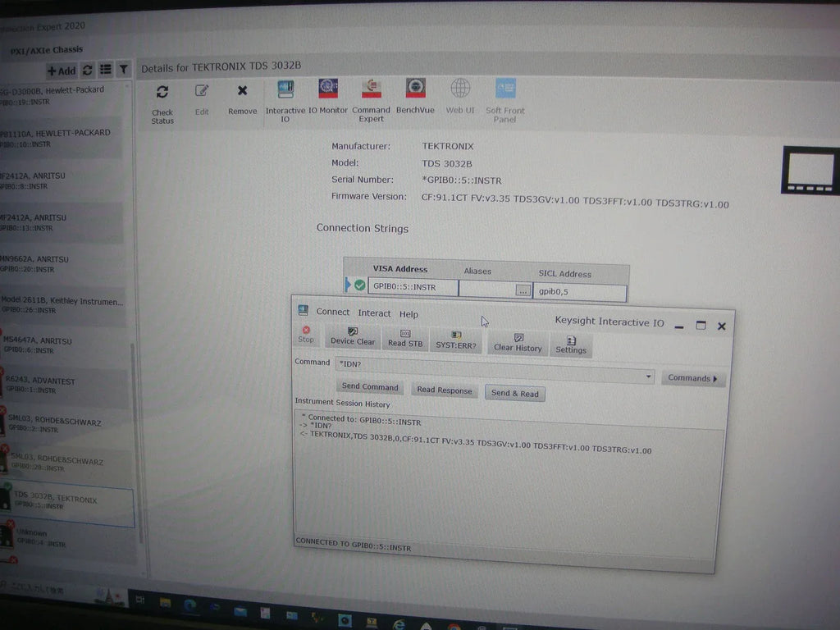Expand the Command history dropdown
Viewport: 840px width, 630px height.
coord(648,377)
